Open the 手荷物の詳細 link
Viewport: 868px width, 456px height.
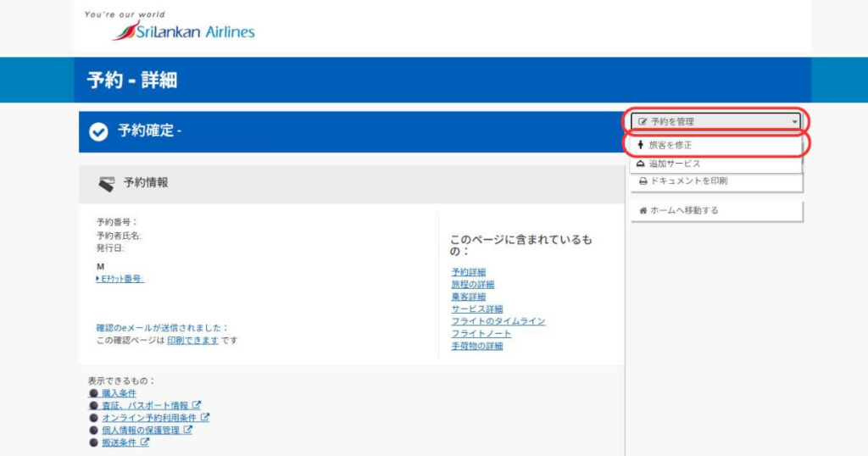(x=477, y=346)
